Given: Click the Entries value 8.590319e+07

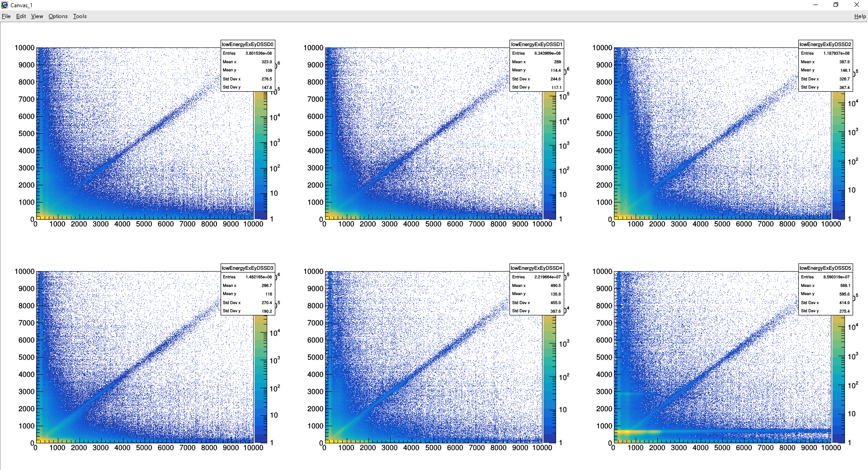Looking at the screenshot, I should [x=836, y=277].
